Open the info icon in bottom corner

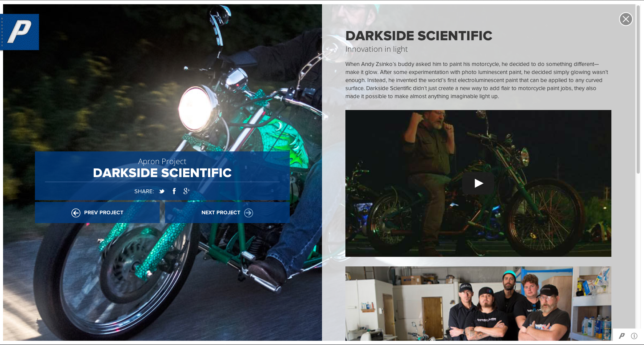(634, 336)
